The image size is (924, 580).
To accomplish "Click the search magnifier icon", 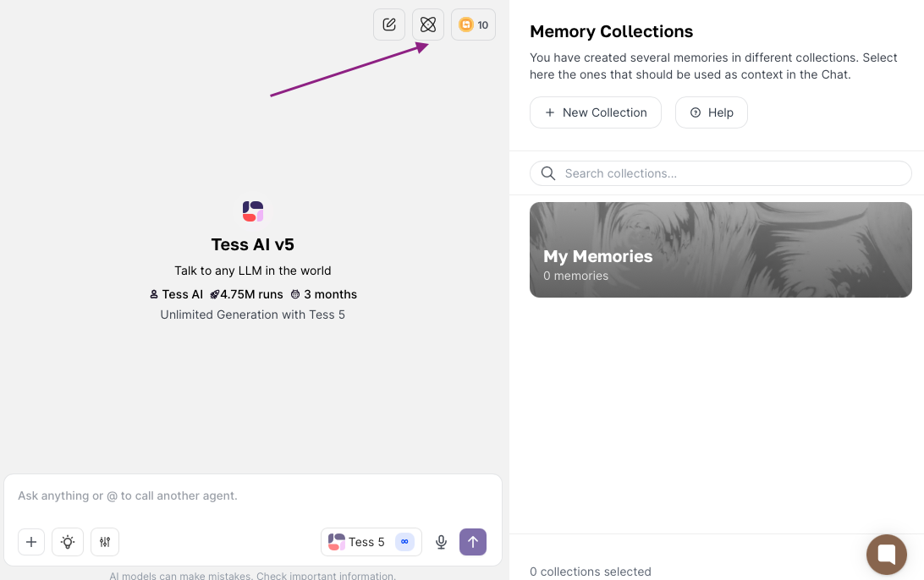I will [x=548, y=173].
